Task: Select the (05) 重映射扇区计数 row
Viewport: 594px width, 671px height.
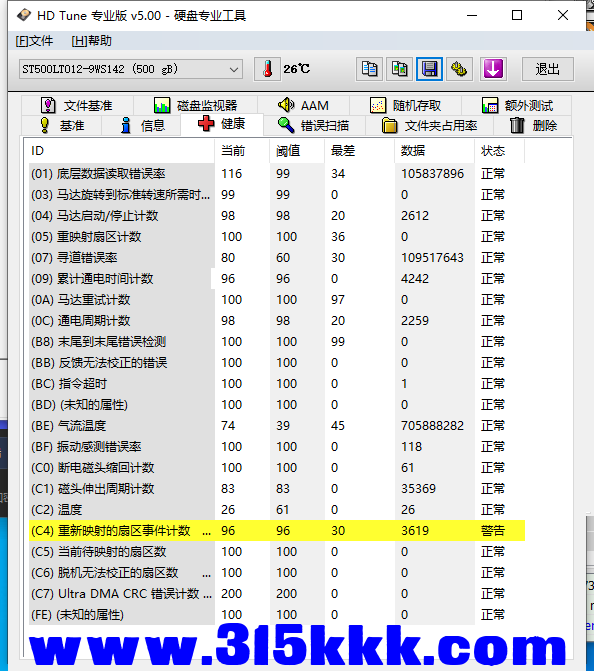Action: (x=277, y=237)
